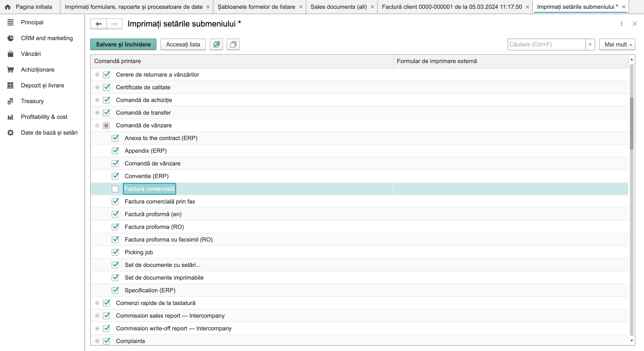
Task: Expand the Comandă de achiziție group
Action: click(x=97, y=100)
